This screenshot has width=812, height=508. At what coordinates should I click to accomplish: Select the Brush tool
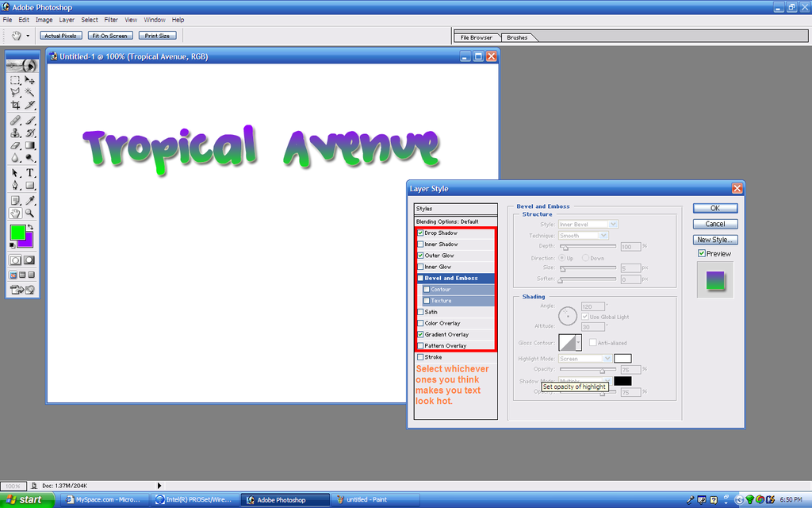[x=30, y=121]
